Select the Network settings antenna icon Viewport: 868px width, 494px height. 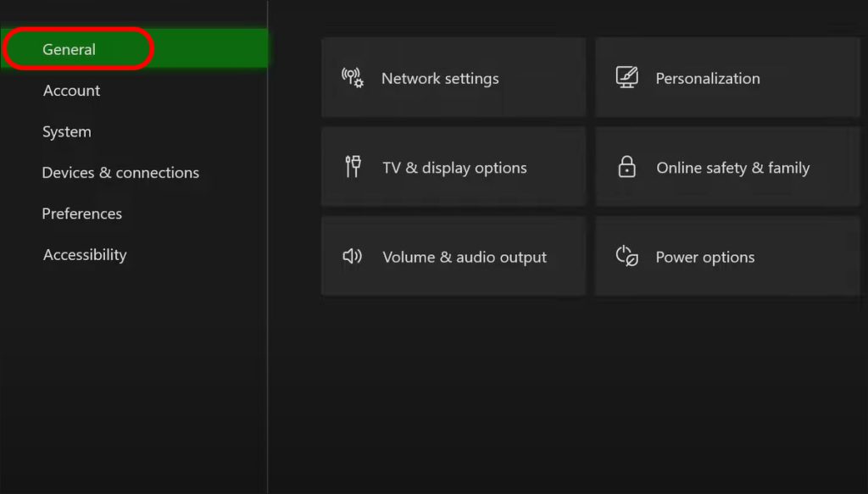coord(353,77)
